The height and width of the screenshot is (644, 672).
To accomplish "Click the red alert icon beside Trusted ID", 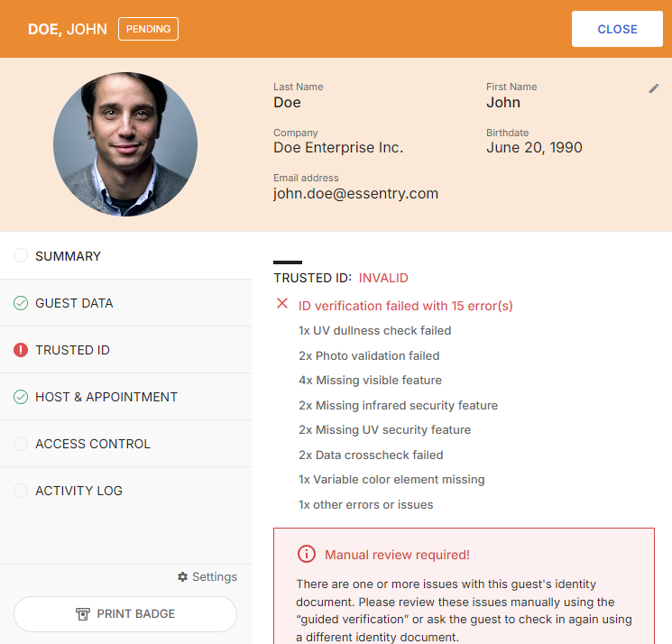I will tap(21, 350).
